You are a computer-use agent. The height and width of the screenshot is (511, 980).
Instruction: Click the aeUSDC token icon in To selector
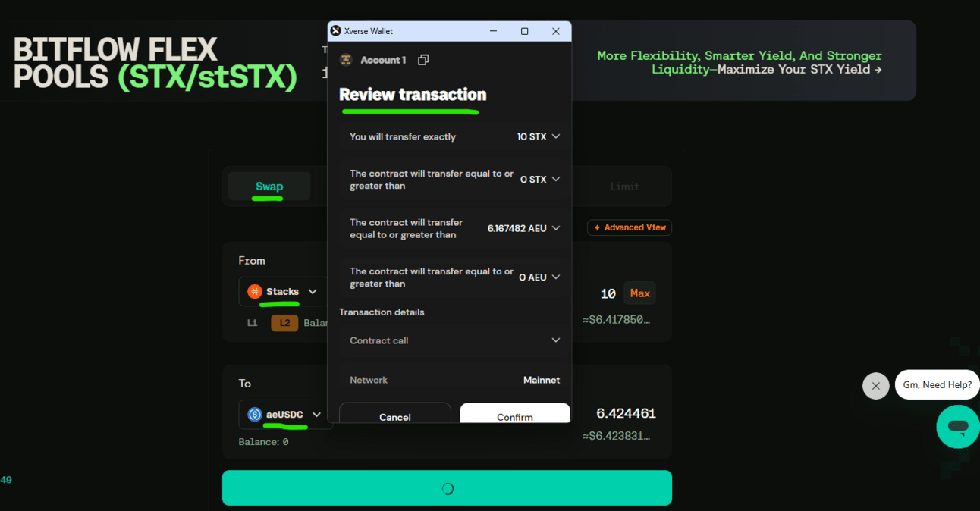(255, 415)
